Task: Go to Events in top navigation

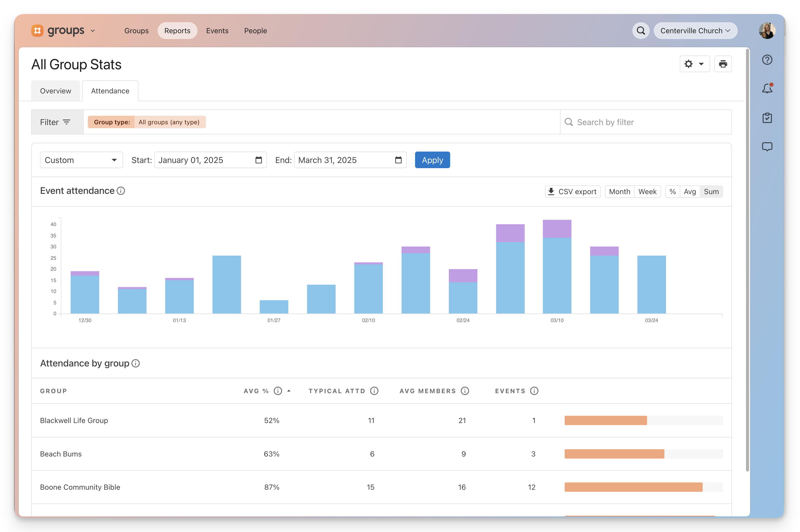Action: [217, 31]
